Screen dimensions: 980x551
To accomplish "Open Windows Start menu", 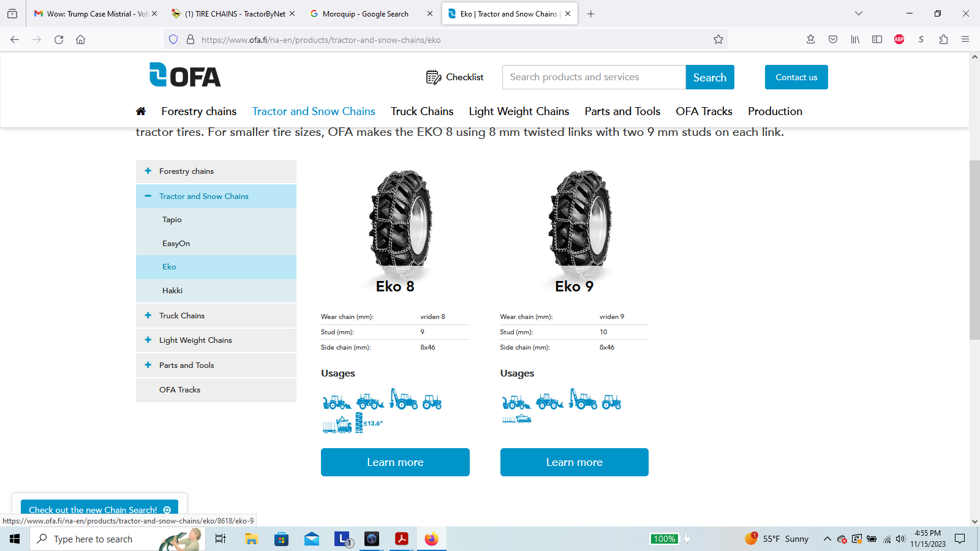I will click(x=15, y=539).
